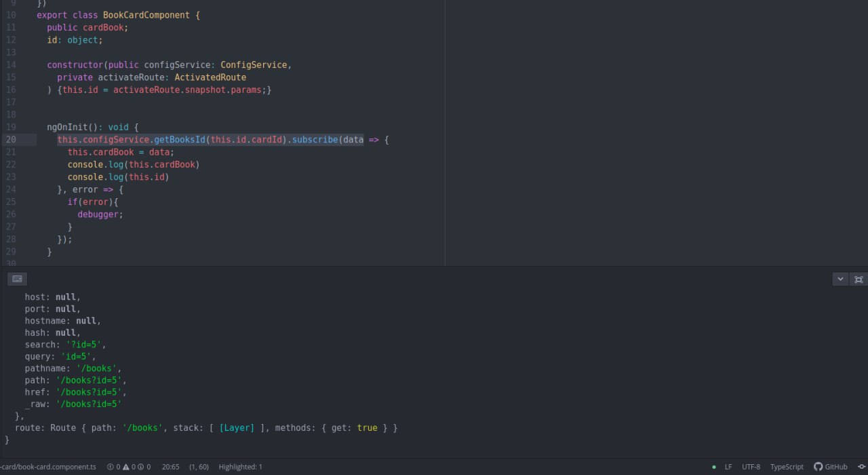868x475 pixels.
Task: Click the subscribe call on line 20
Action: (x=315, y=140)
